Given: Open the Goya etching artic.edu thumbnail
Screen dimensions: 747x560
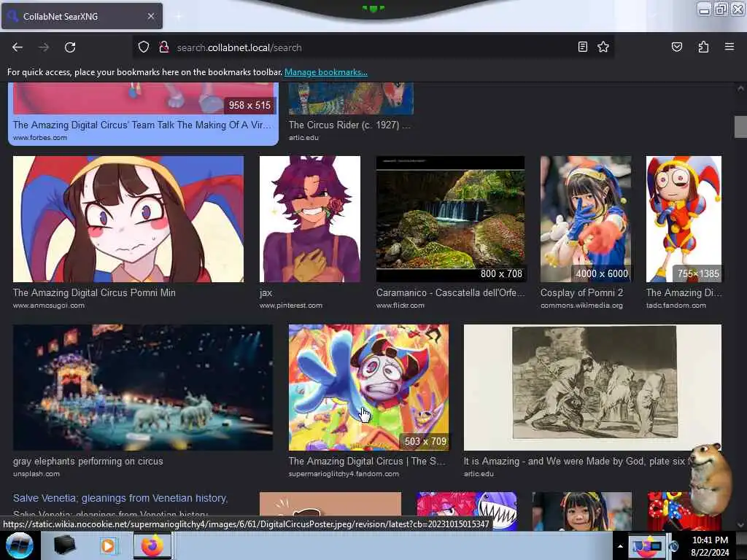Looking at the screenshot, I should click(x=592, y=388).
